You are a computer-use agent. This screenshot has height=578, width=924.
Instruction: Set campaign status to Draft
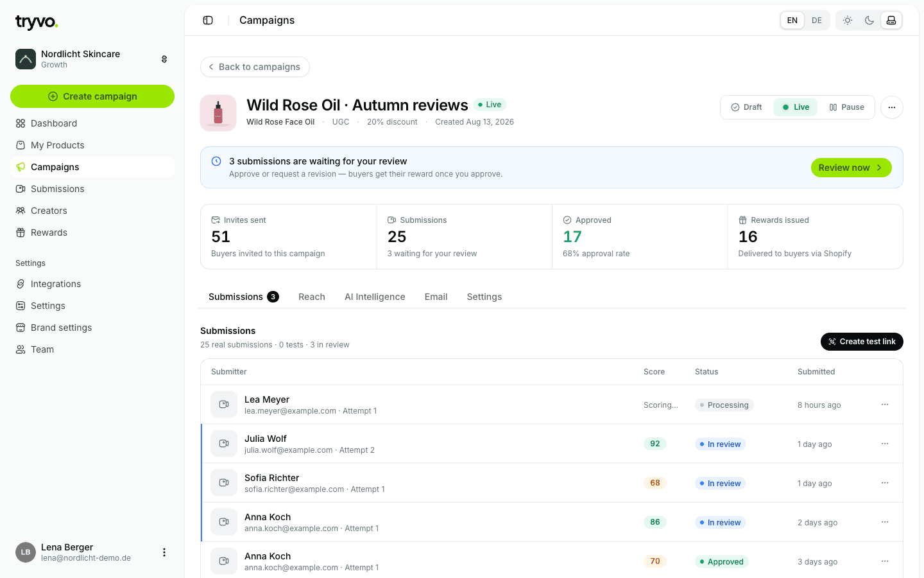(747, 107)
